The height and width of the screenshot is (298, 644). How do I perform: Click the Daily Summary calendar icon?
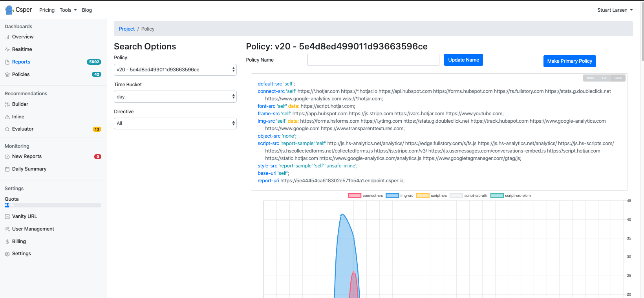pos(7,169)
